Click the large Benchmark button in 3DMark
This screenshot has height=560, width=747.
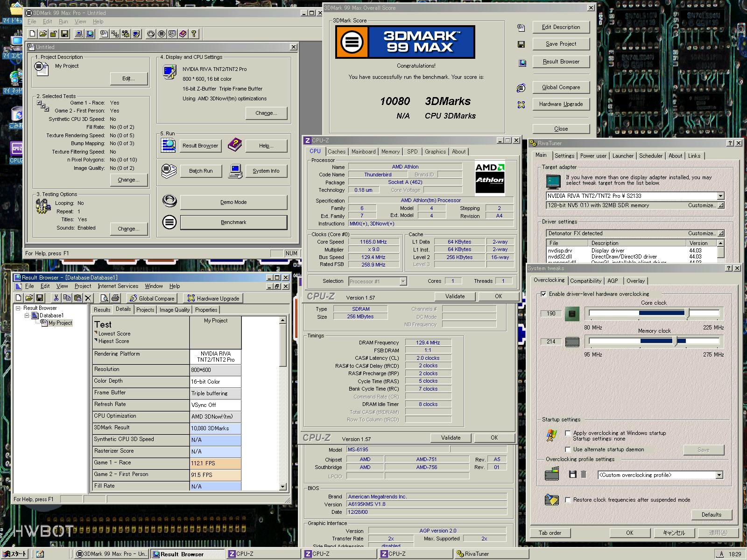click(233, 222)
